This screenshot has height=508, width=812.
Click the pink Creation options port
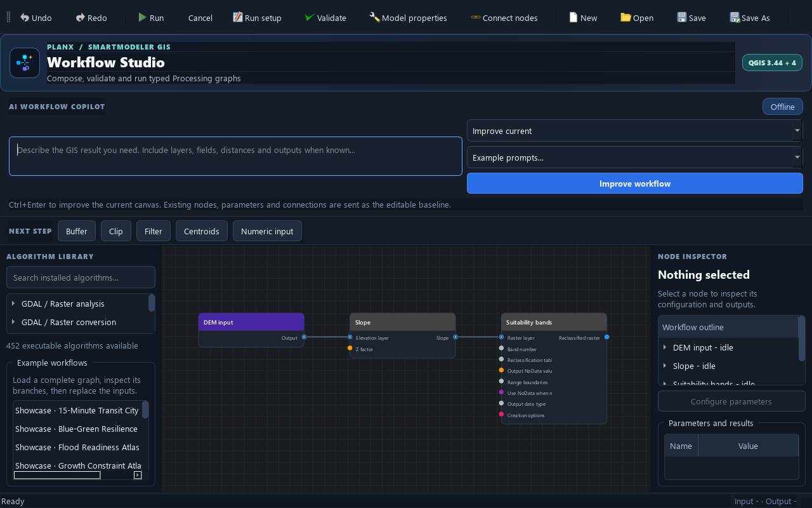point(501,415)
